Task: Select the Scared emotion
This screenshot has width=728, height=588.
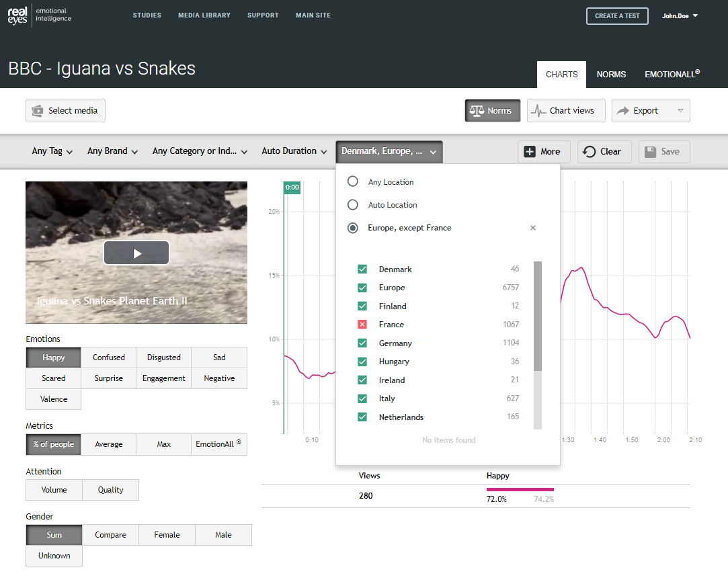Action: tap(53, 378)
